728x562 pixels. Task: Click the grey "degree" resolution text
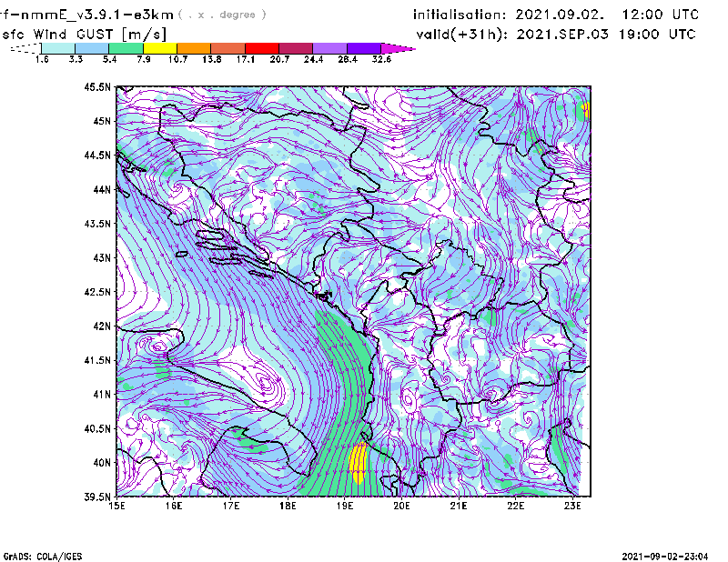coord(238,15)
